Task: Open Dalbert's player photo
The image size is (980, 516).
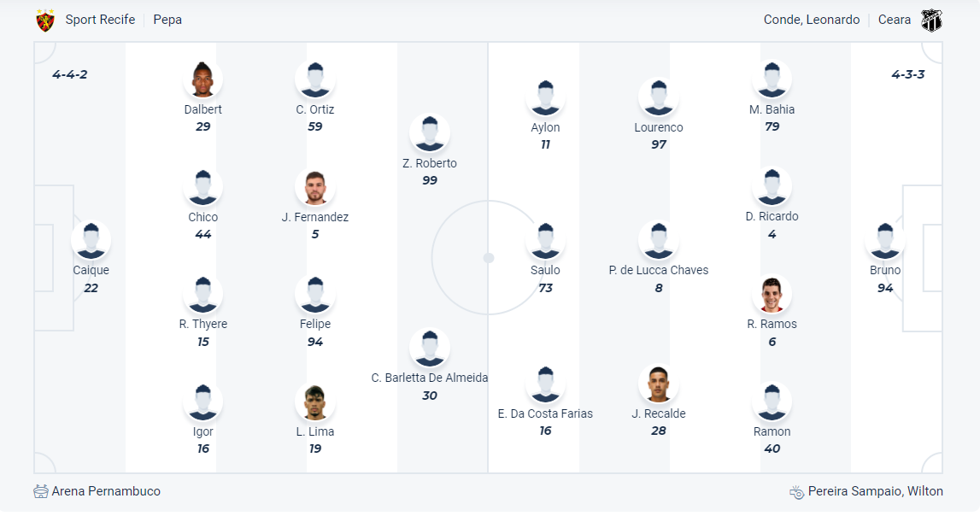Action: 202,80
